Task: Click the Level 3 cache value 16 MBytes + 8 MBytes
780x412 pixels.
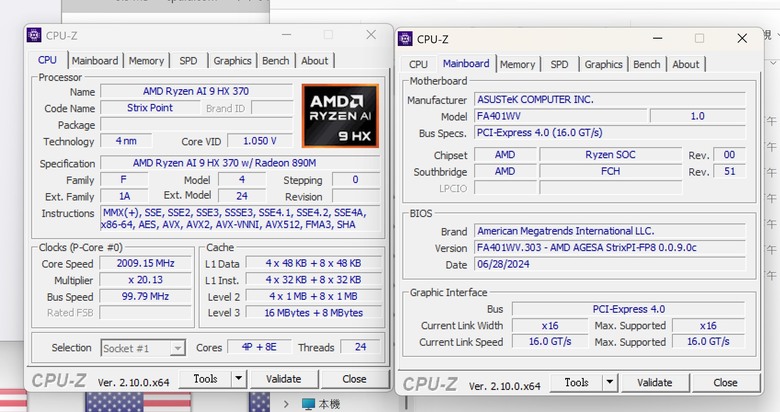Action: pos(313,312)
